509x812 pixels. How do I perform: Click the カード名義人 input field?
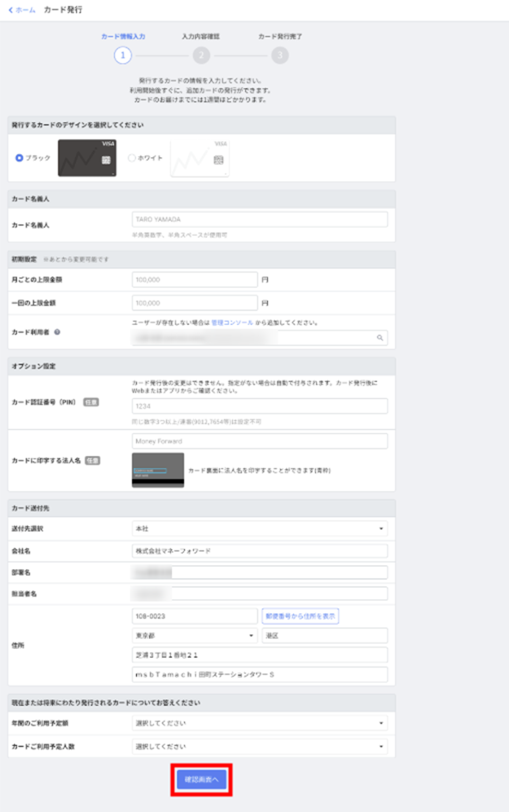259,219
